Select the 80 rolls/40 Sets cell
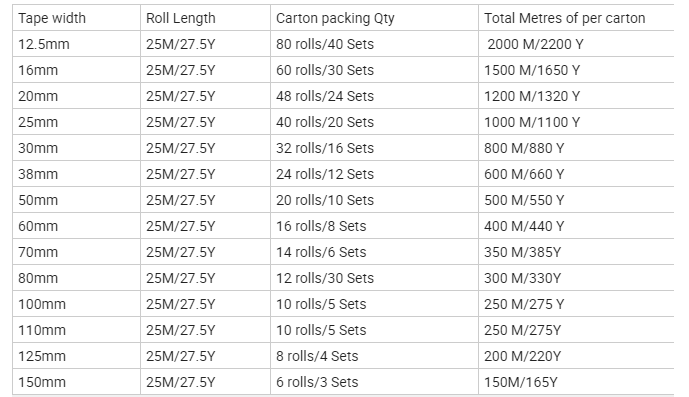Viewport: 689px width, 397px height. pos(374,44)
